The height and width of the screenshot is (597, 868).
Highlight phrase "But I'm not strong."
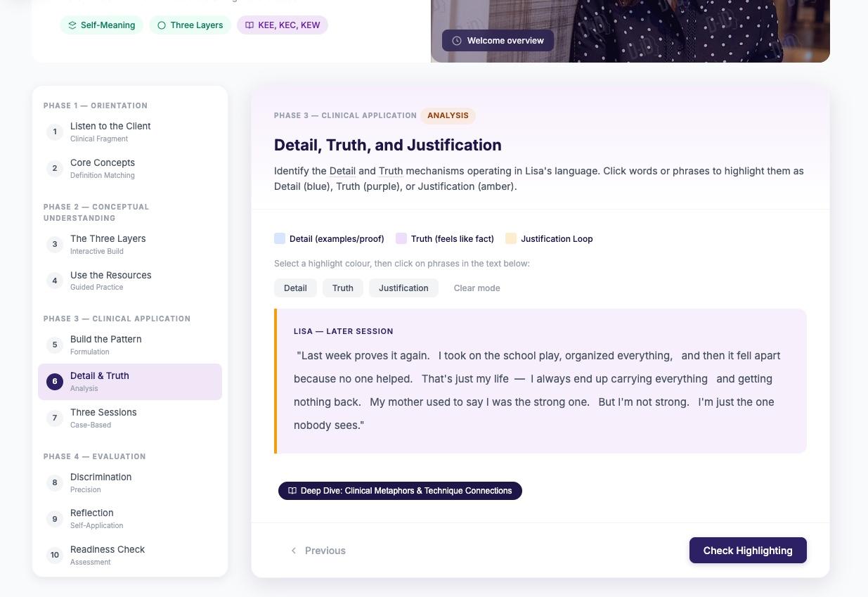[643, 402]
